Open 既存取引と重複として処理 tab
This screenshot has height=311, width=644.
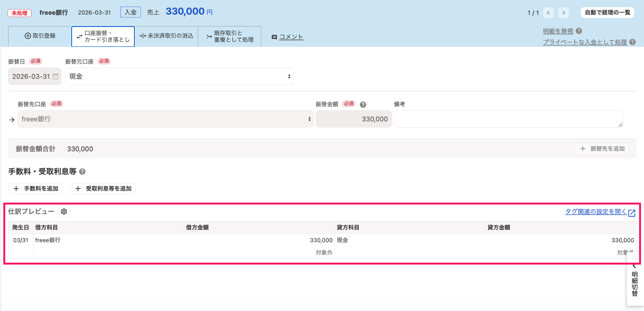pyautogui.click(x=230, y=37)
